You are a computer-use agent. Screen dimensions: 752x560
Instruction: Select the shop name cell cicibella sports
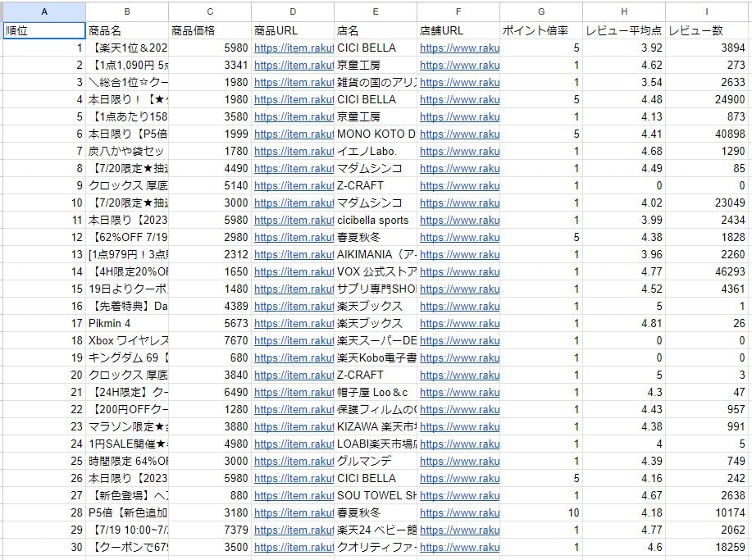coord(376,220)
